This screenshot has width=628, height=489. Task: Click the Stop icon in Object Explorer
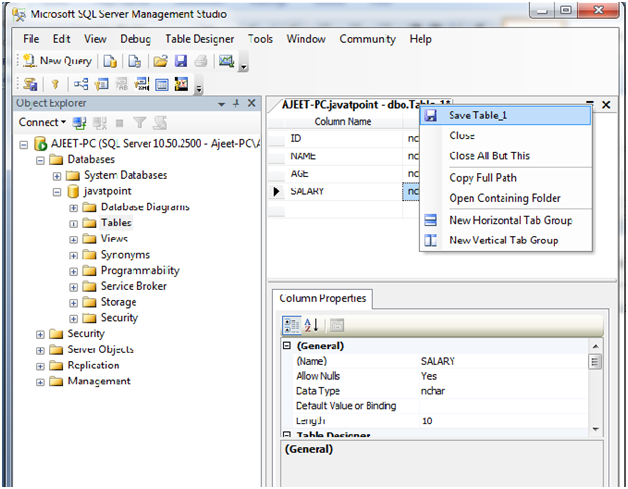pos(119,123)
